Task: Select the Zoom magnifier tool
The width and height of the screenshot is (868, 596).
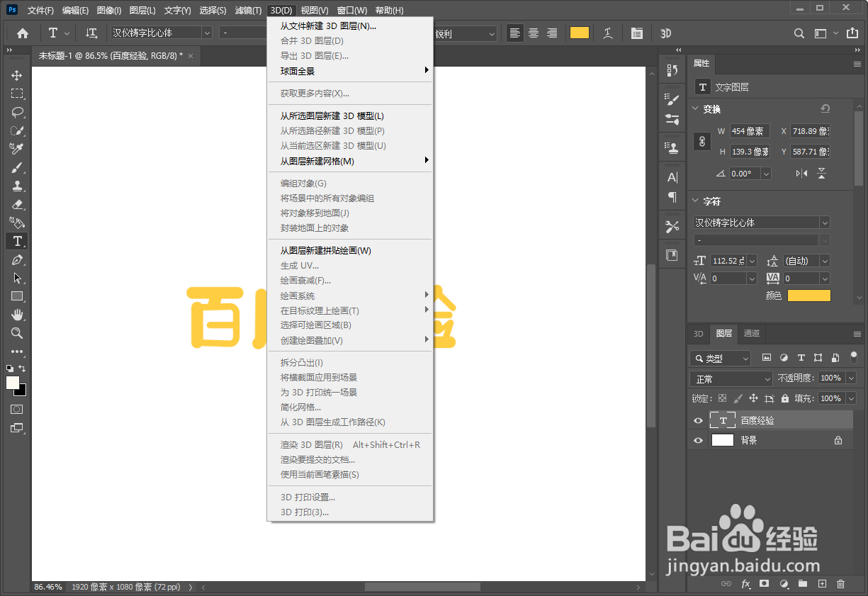Action: coord(17,333)
